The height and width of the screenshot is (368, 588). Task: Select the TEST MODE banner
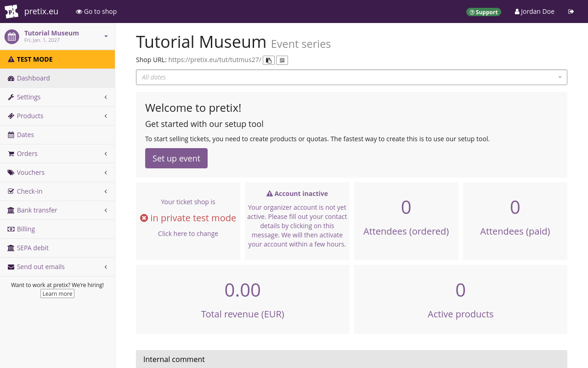[57, 59]
